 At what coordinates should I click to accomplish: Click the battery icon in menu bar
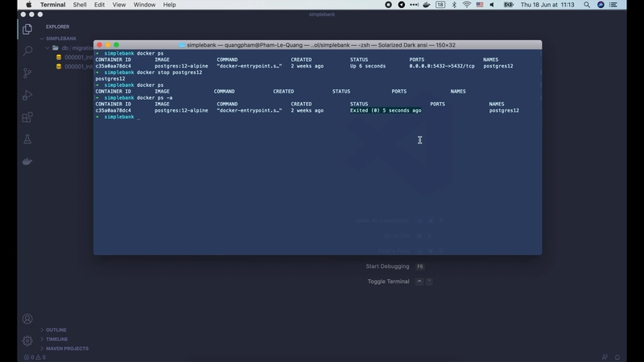(509, 5)
